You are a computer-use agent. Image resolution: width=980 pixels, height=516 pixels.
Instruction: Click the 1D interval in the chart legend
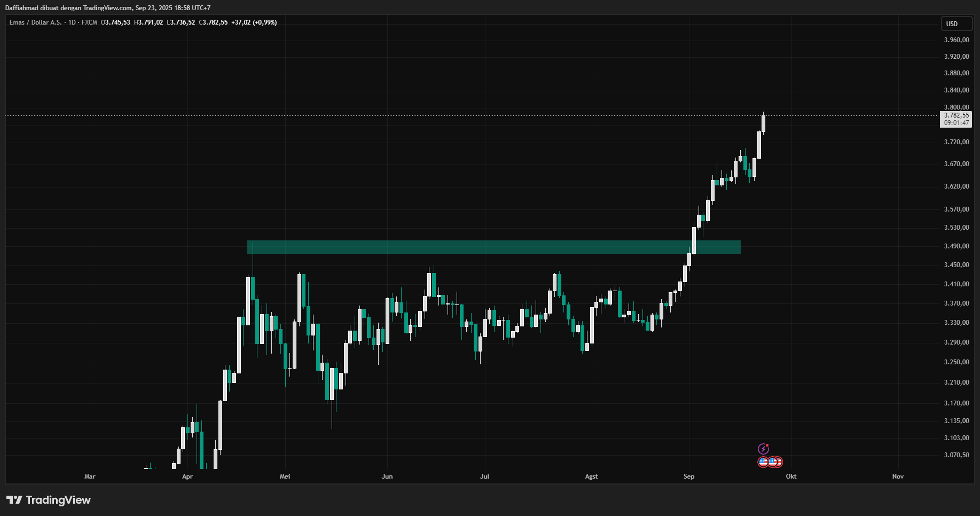pyautogui.click(x=72, y=22)
